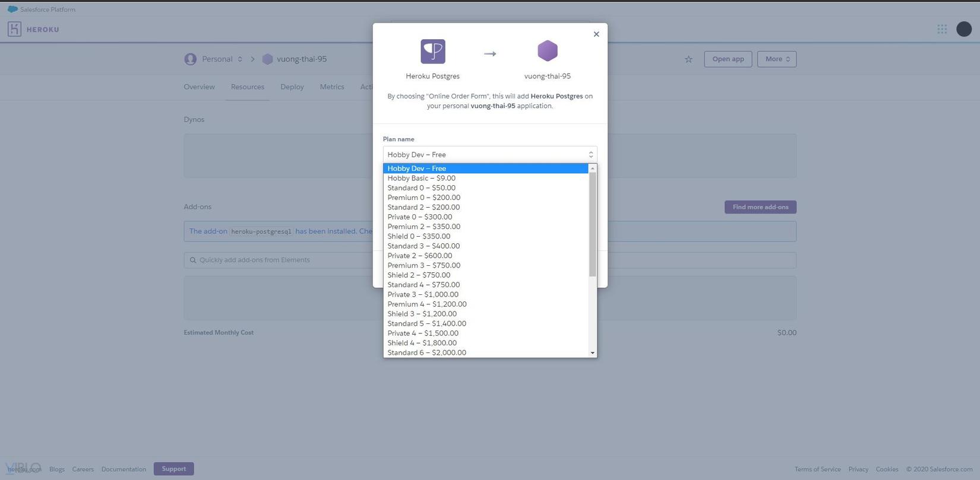The image size is (980, 480).
Task: Open the Cookies footer link
Action: click(x=887, y=469)
